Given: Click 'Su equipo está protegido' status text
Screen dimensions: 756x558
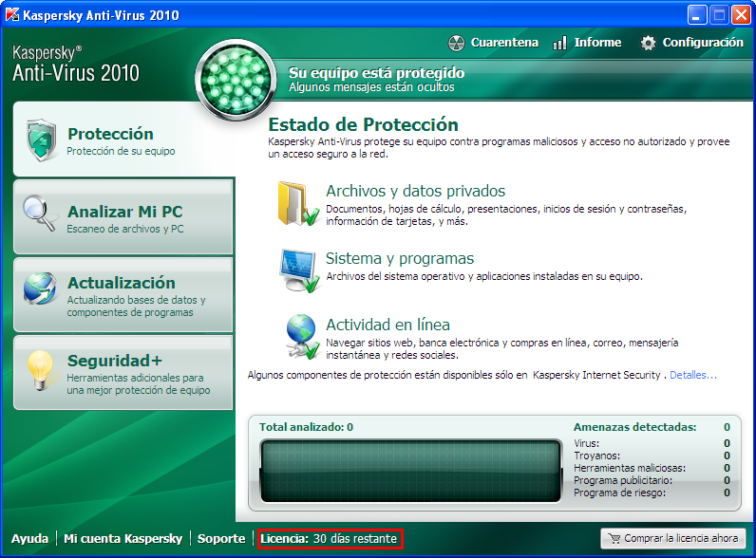Looking at the screenshot, I should (376, 73).
